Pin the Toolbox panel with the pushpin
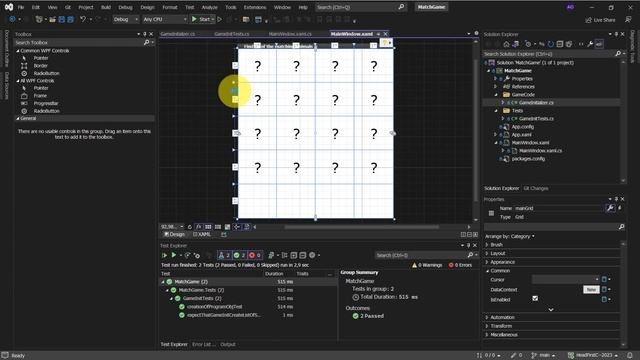Image resolution: width=640 pixels, height=360 pixels. (145, 34)
